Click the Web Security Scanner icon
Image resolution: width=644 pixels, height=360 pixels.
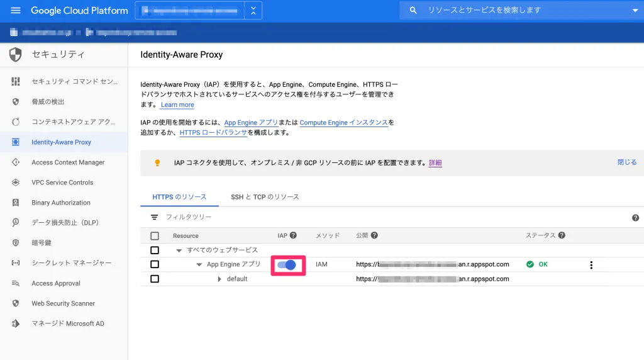click(16, 303)
